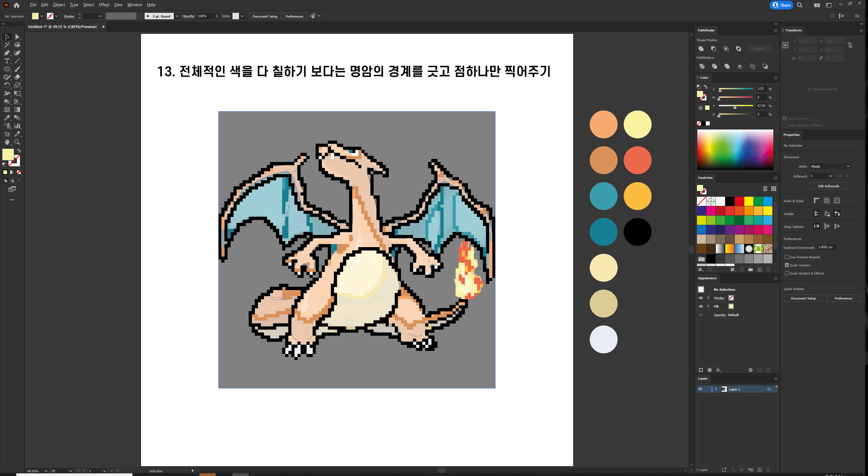Toggle Use Preview Bounds checkbox
868x476 pixels.
(x=787, y=257)
